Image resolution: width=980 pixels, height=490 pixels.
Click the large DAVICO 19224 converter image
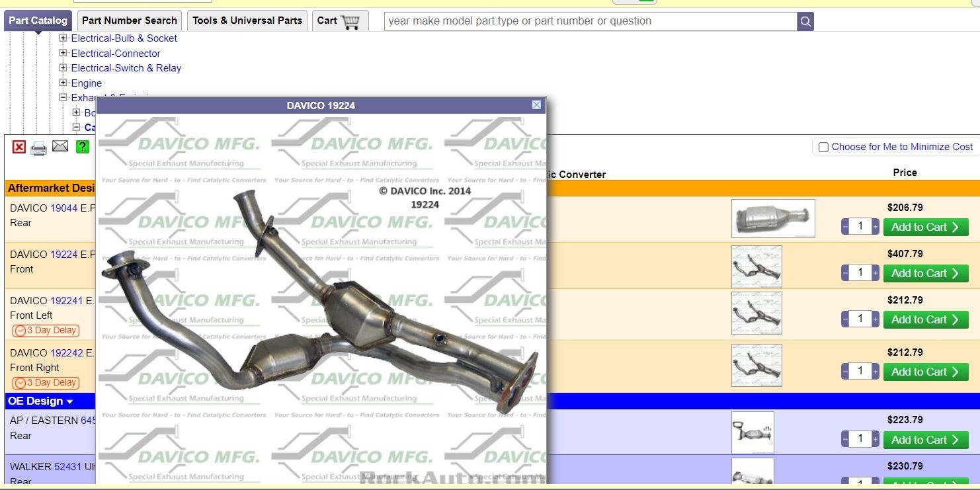click(x=321, y=299)
